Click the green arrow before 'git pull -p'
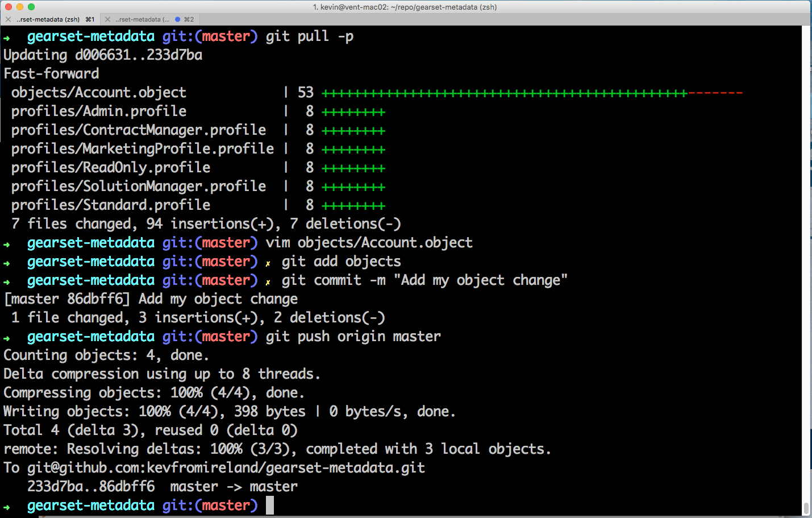The width and height of the screenshot is (812, 518). tap(7, 38)
